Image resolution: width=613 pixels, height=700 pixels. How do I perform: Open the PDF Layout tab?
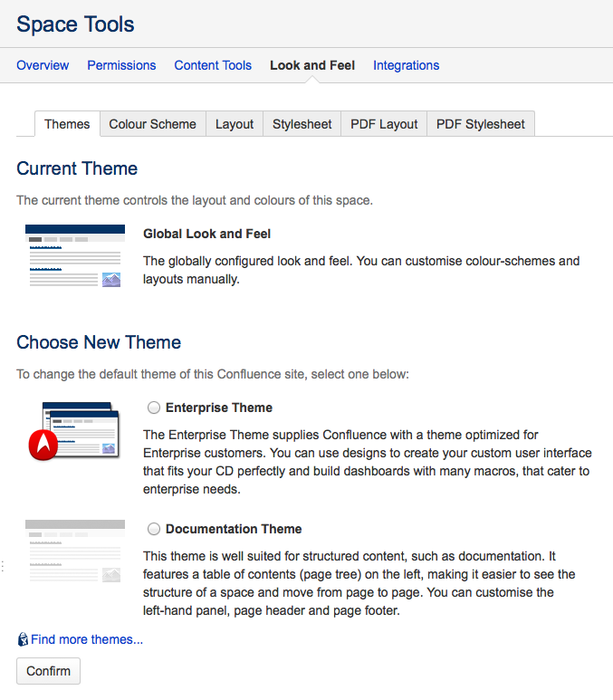click(384, 124)
